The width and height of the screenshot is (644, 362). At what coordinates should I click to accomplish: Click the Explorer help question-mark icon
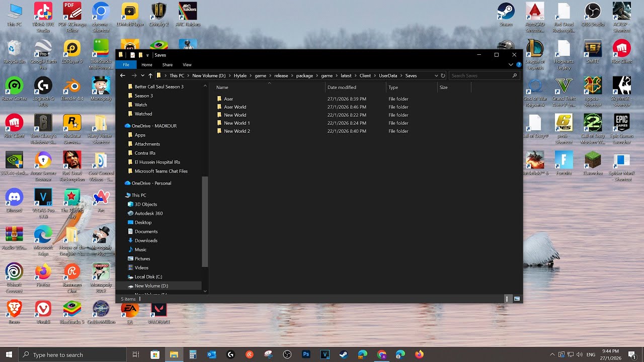[x=519, y=65]
